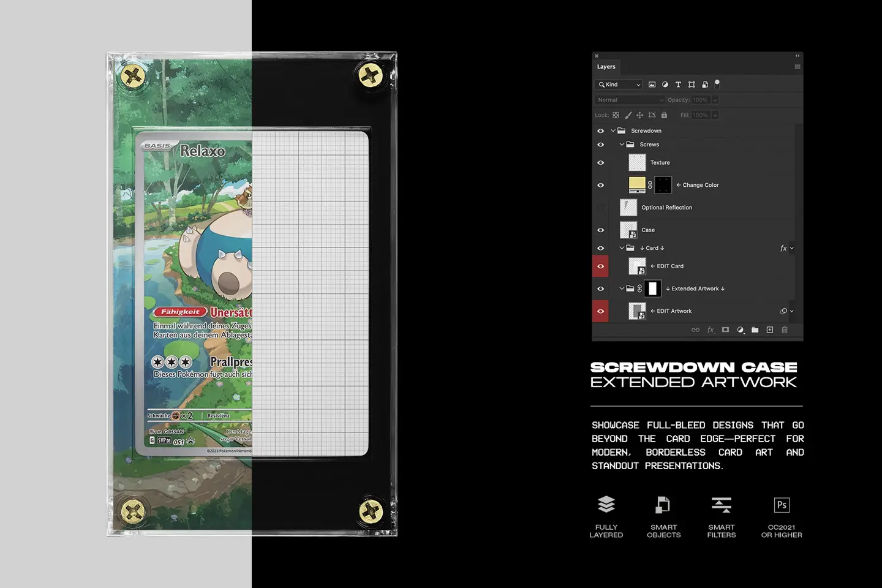Click the filter-by-adjustment-layers icon
Screen dimensions: 882x588
tap(665, 85)
